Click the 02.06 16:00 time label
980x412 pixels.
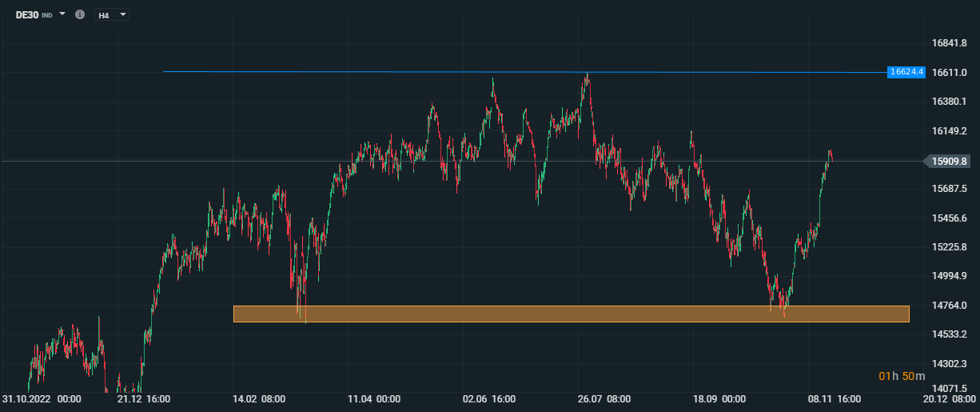click(x=488, y=398)
